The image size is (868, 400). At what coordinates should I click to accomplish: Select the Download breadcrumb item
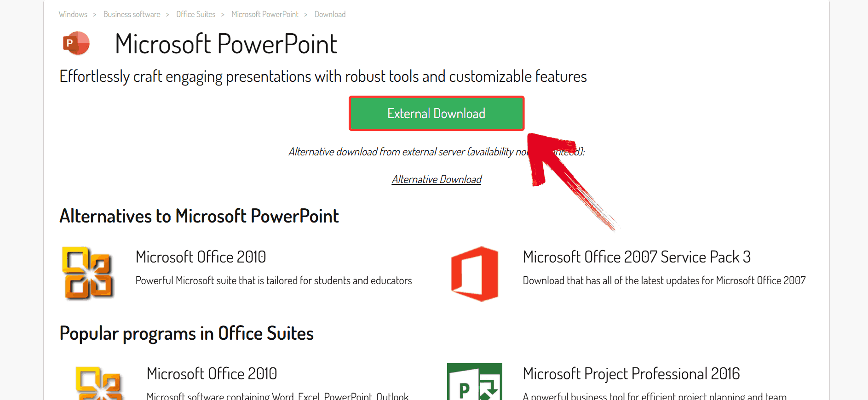pyautogui.click(x=330, y=14)
